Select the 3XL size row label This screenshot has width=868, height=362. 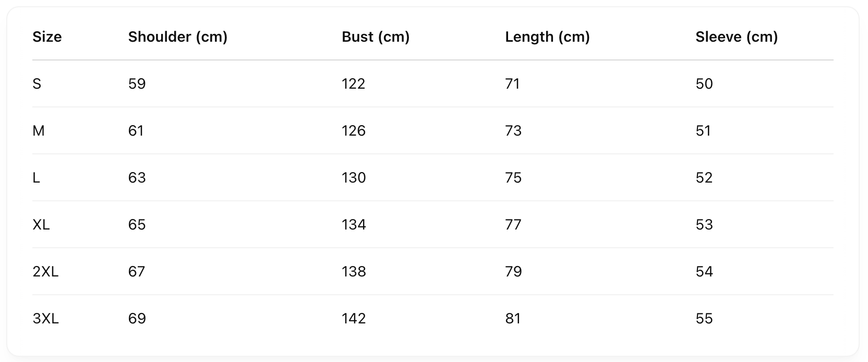click(45, 319)
